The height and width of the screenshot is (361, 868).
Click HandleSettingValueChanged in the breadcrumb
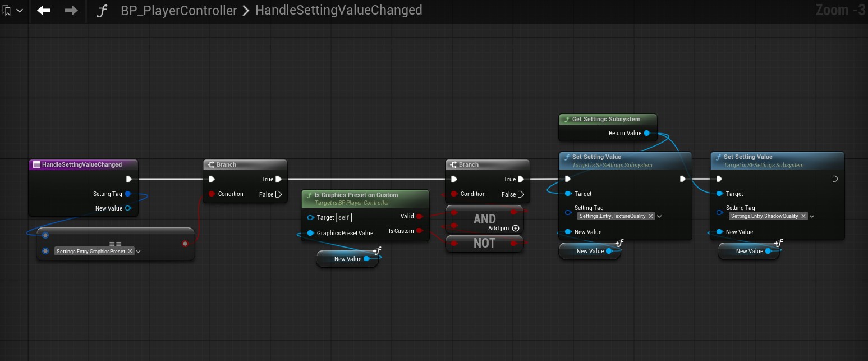(338, 10)
